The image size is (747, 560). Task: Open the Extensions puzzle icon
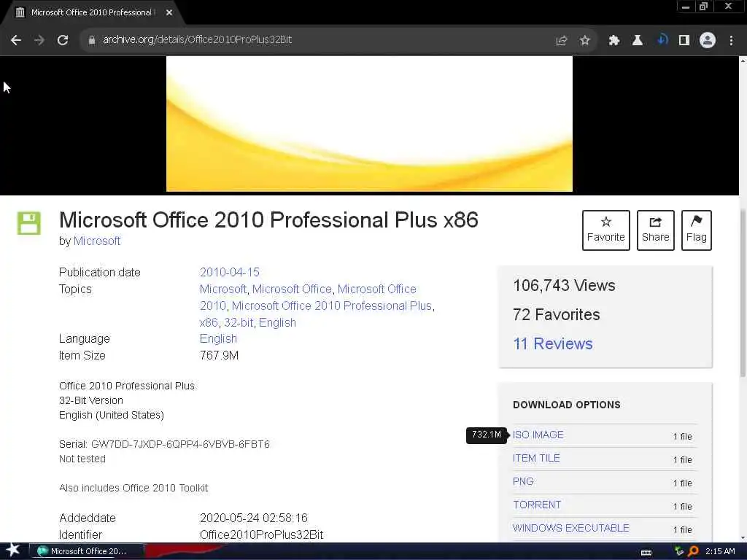(614, 41)
